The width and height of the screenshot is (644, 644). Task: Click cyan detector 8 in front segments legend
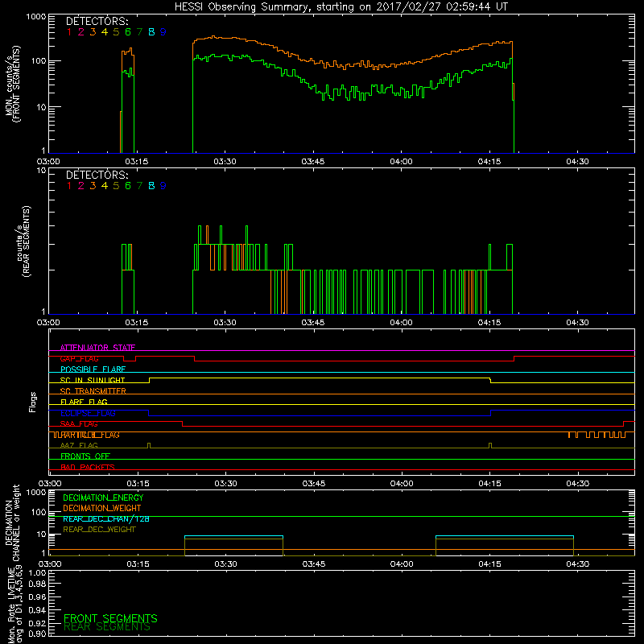coord(151,31)
